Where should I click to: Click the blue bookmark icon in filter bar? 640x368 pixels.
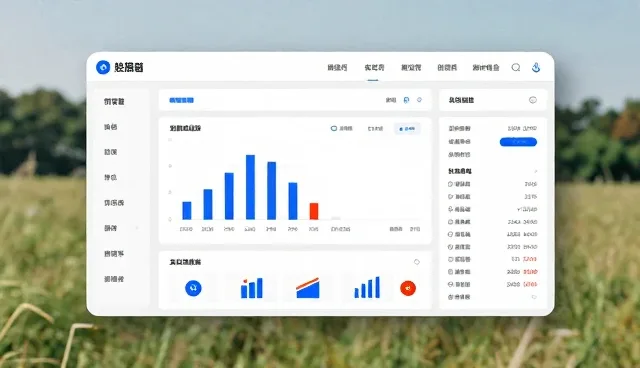click(x=406, y=100)
